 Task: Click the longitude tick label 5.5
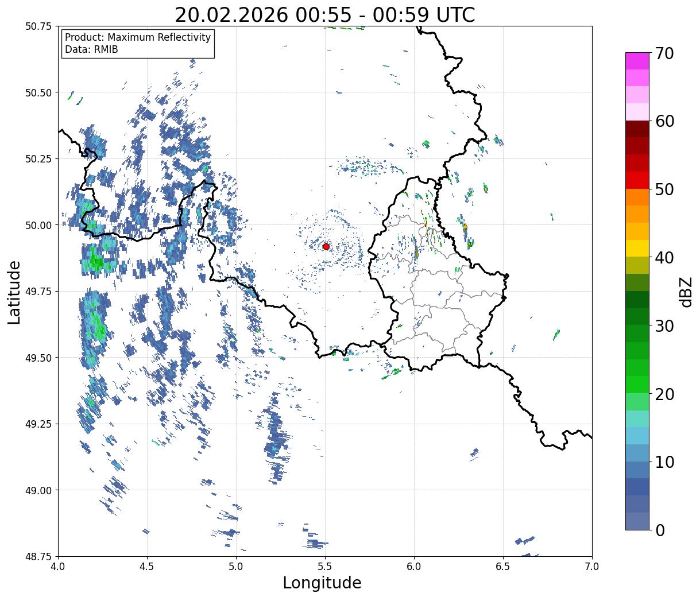click(x=325, y=566)
